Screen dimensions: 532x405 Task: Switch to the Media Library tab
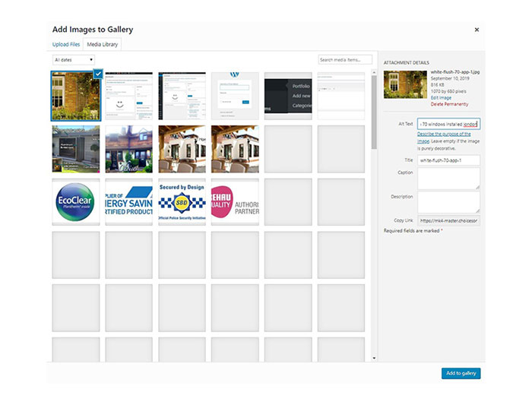click(102, 44)
